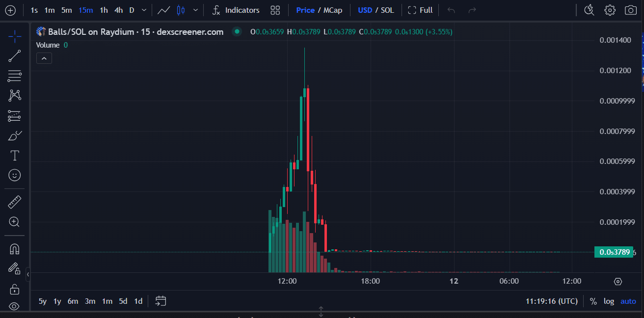Screen dimensions: 644x318
Task: Hide all drawings with eye icon
Action: pyautogui.click(x=15, y=306)
